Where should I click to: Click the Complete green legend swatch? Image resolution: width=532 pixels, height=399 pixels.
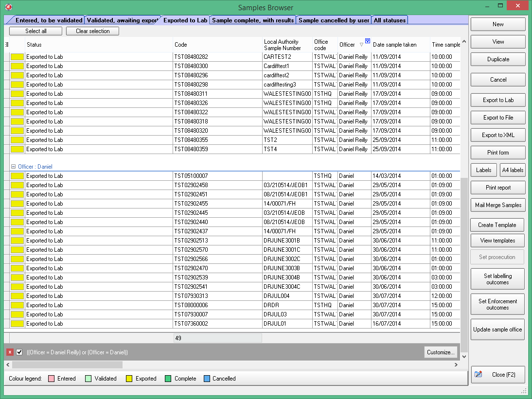tap(168, 379)
